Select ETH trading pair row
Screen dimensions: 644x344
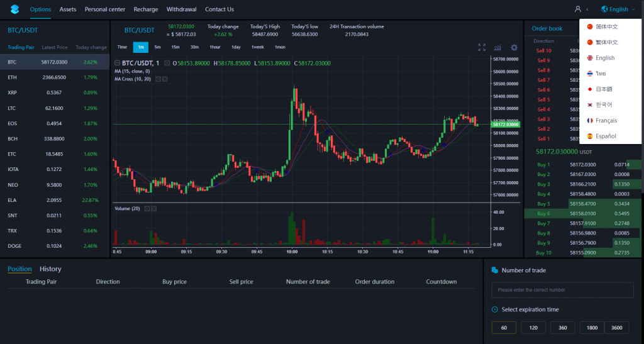[x=55, y=77]
